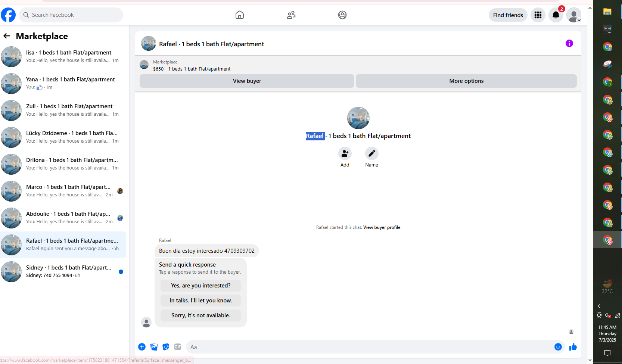Click Add person icon
The width and height of the screenshot is (622, 364).
click(345, 153)
